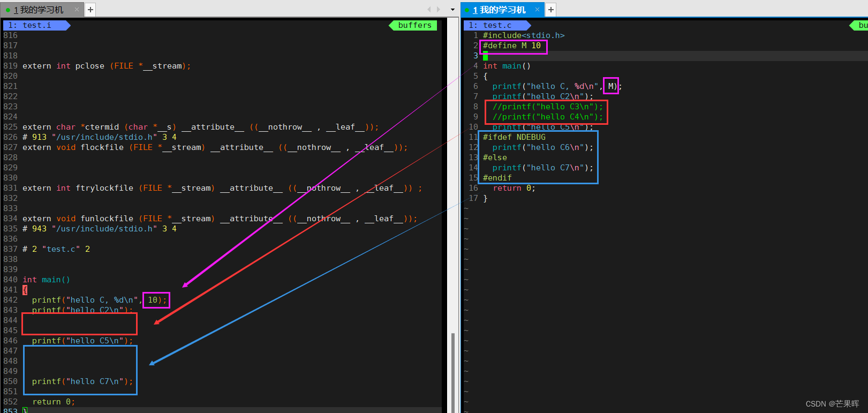
Task: Click printf hello C7 in test.c
Action: [x=543, y=168]
